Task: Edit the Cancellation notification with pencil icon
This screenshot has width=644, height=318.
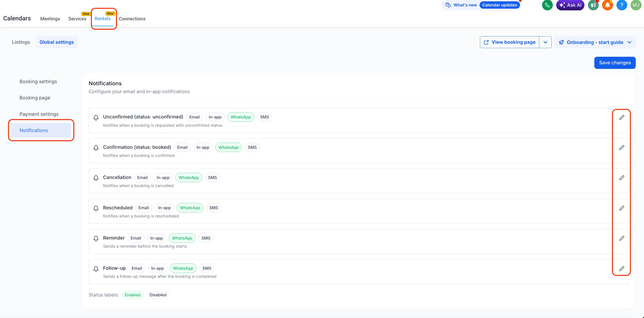Action: [x=622, y=178]
